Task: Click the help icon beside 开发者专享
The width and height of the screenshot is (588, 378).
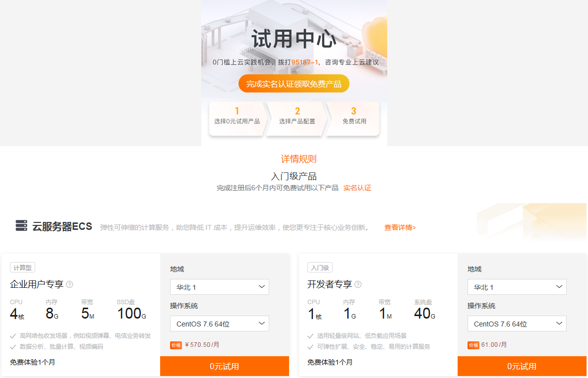Action: coord(358,285)
